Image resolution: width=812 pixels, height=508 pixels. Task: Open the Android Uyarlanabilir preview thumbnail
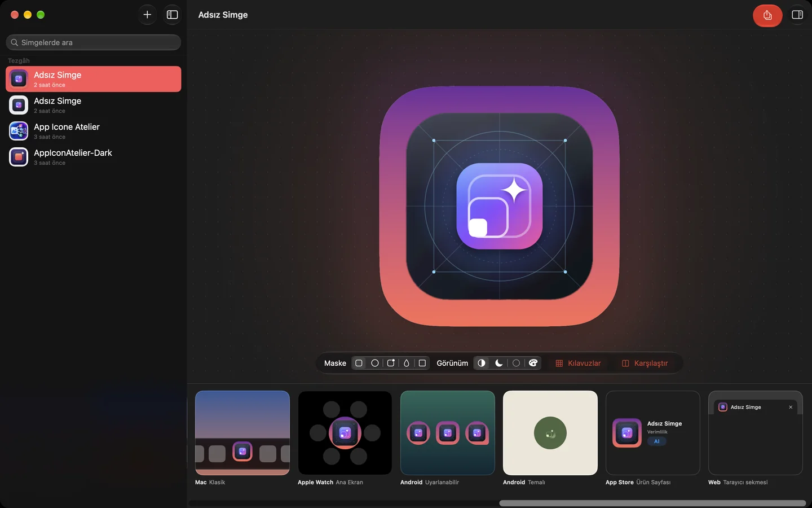coord(448,433)
